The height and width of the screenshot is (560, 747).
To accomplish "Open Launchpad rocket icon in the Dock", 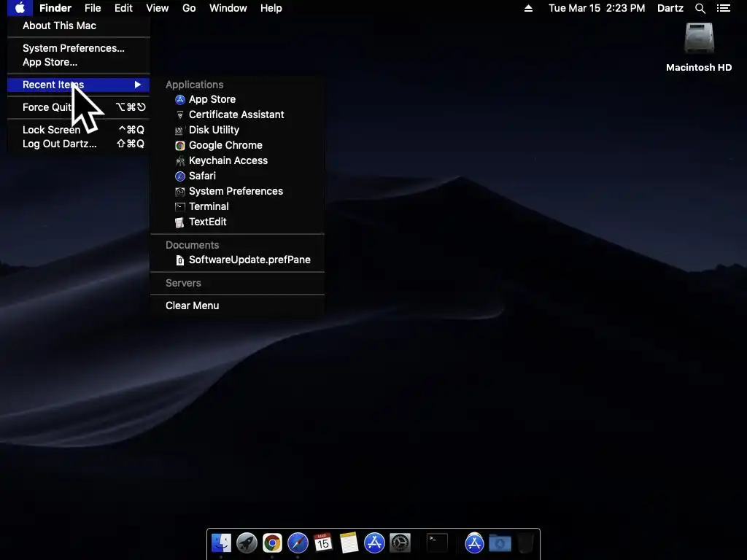I will click(247, 542).
